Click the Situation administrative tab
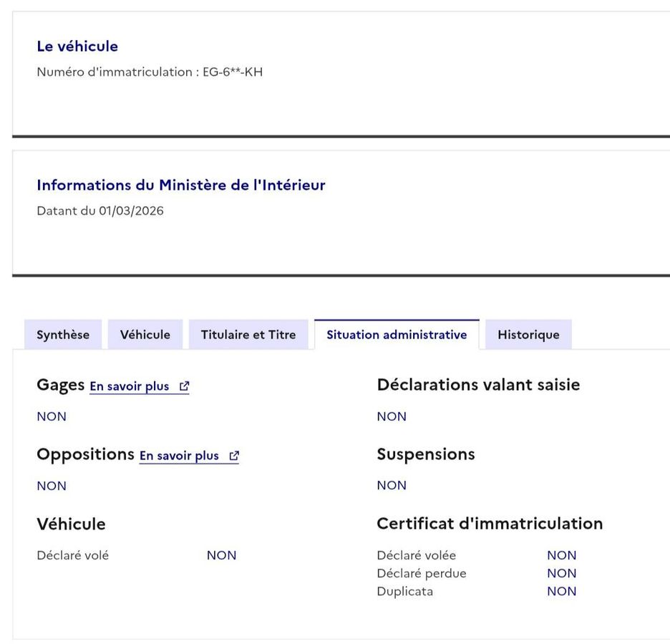 click(x=397, y=335)
